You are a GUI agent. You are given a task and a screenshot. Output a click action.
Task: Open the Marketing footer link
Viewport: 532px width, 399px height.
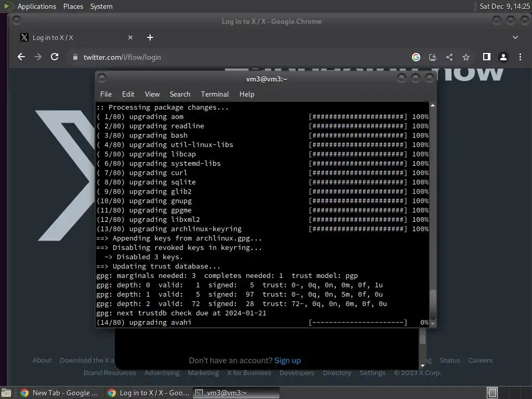[203, 373]
